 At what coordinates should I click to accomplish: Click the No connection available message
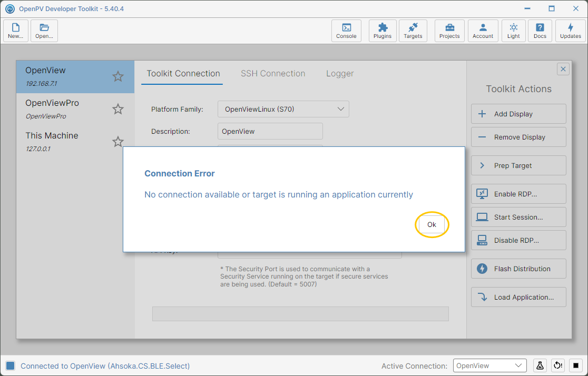tap(279, 194)
